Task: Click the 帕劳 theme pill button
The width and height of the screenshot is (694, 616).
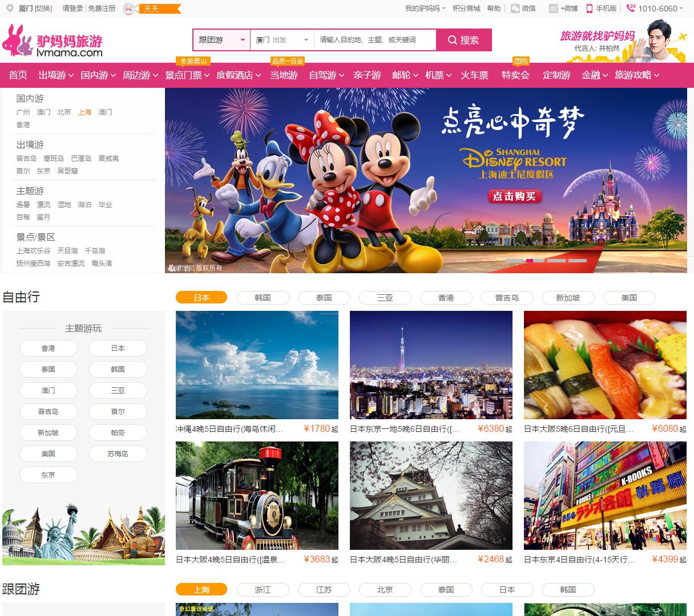Action: tap(118, 433)
